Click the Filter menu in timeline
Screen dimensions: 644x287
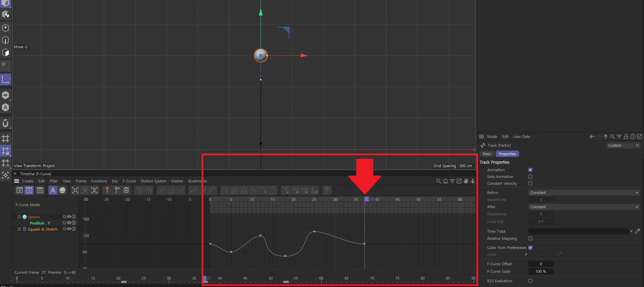pyautogui.click(x=54, y=181)
